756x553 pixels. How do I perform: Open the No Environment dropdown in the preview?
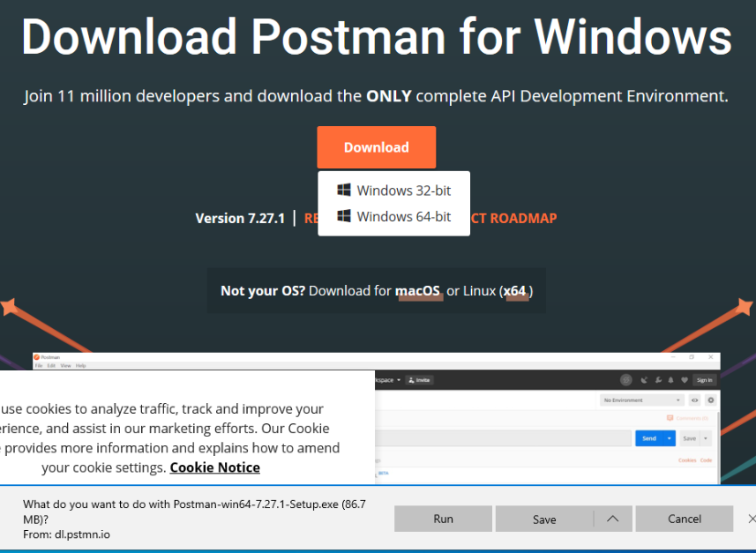pyautogui.click(x=642, y=400)
